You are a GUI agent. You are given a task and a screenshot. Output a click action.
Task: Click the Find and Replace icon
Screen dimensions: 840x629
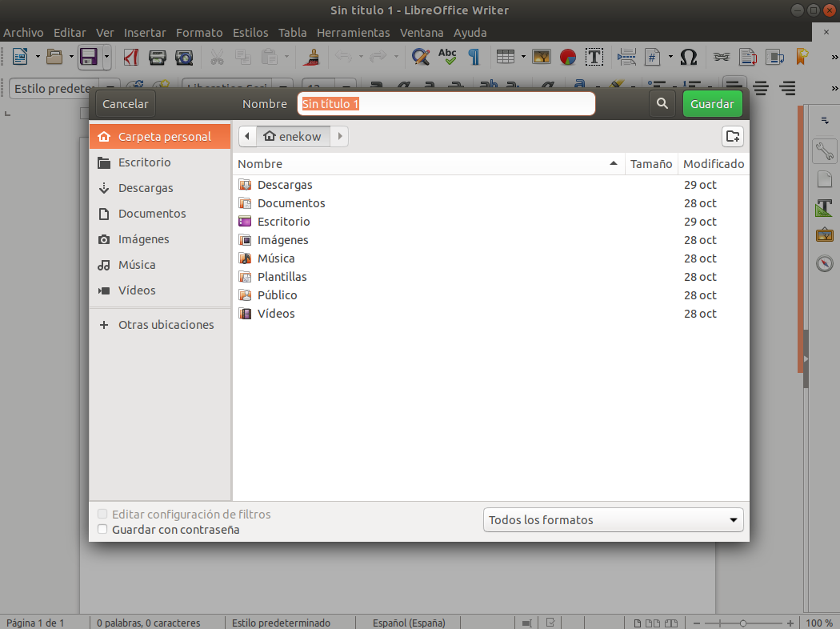[420, 57]
